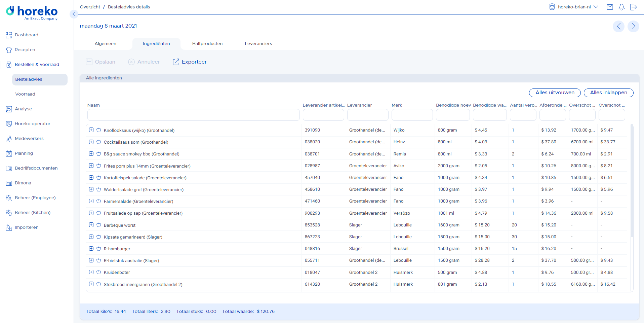Image resolution: width=644 pixels, height=323 pixels.
Task: Click the logout icon at top right
Action: (634, 7)
